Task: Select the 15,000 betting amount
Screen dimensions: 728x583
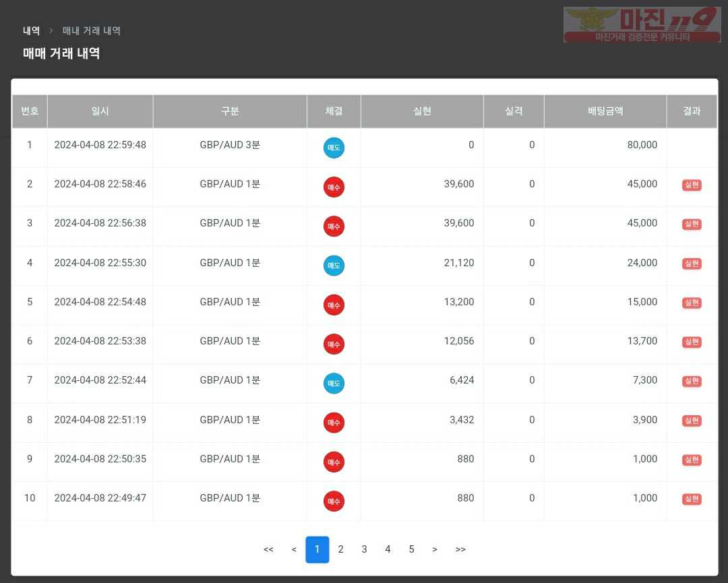Action: coord(642,302)
